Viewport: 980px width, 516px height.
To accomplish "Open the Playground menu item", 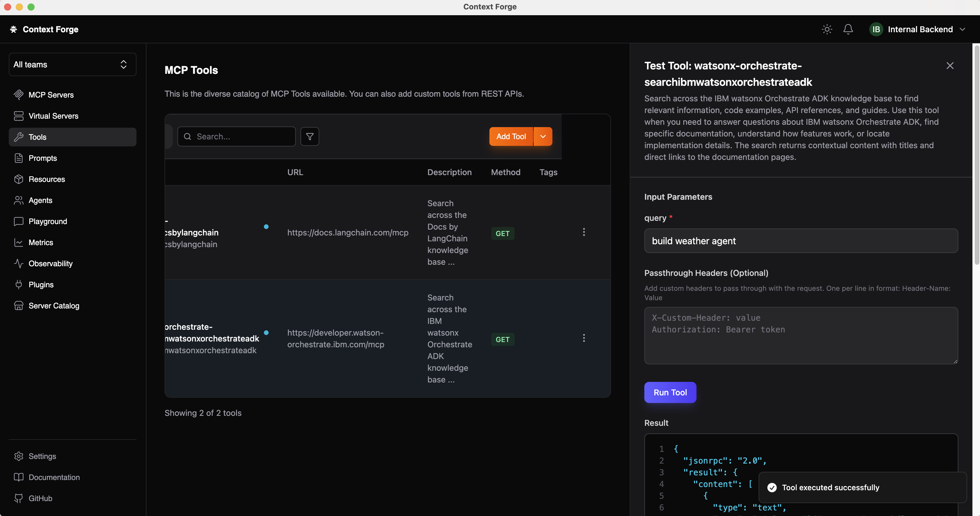I will tap(47, 221).
